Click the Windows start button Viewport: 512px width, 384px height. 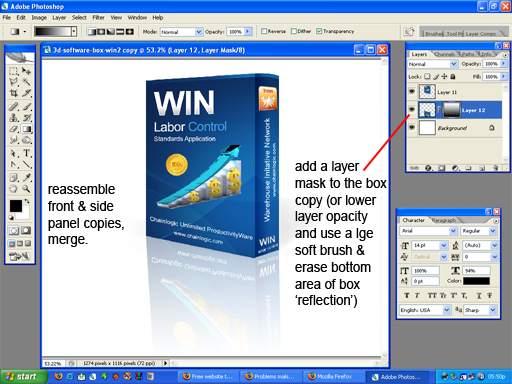tap(23, 377)
